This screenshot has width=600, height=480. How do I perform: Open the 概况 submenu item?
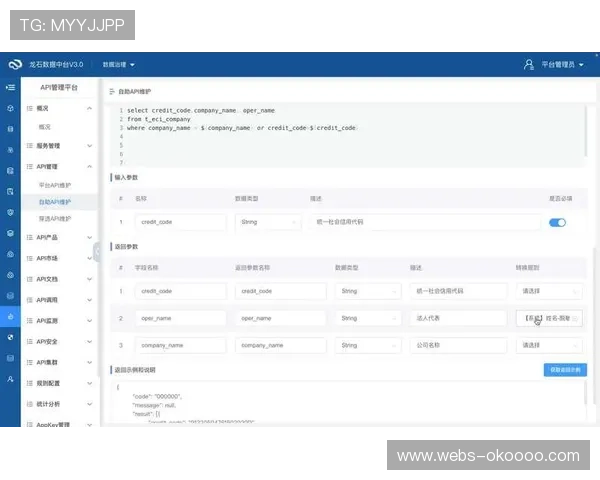pyautogui.click(x=45, y=127)
